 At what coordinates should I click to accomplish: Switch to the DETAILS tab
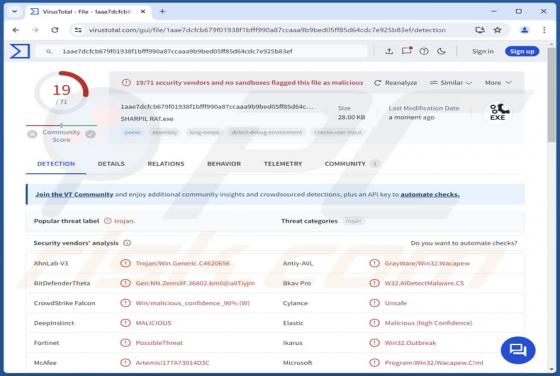click(x=111, y=164)
